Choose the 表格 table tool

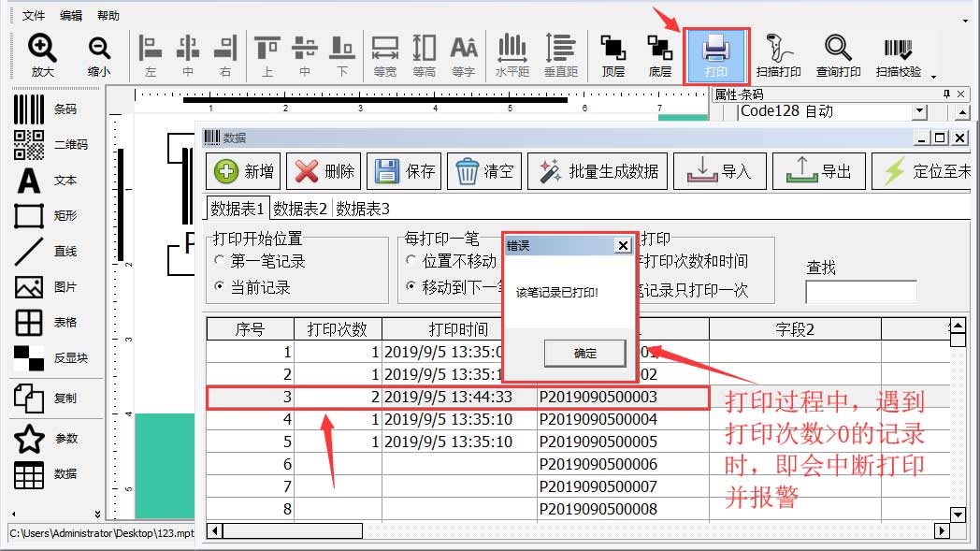point(29,323)
